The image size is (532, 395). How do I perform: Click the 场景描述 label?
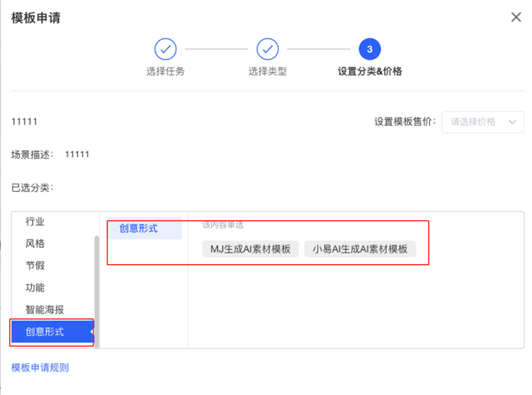click(x=32, y=155)
